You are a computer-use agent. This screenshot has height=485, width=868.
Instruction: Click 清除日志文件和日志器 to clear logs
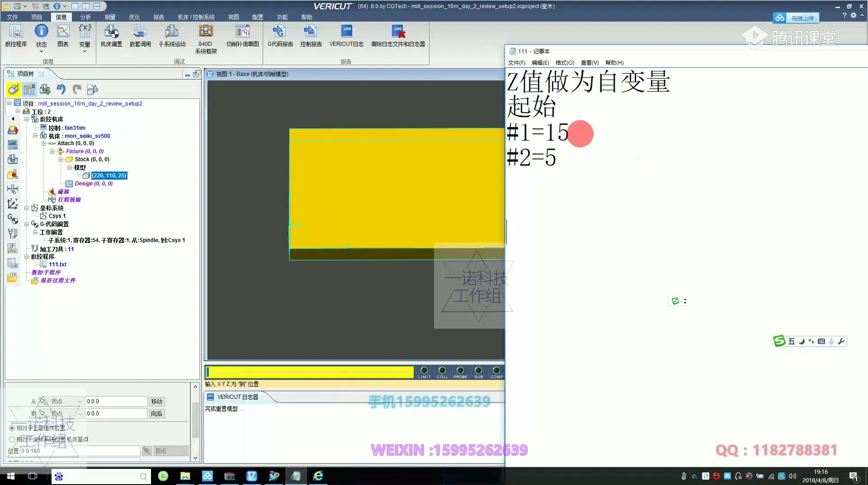click(x=397, y=36)
